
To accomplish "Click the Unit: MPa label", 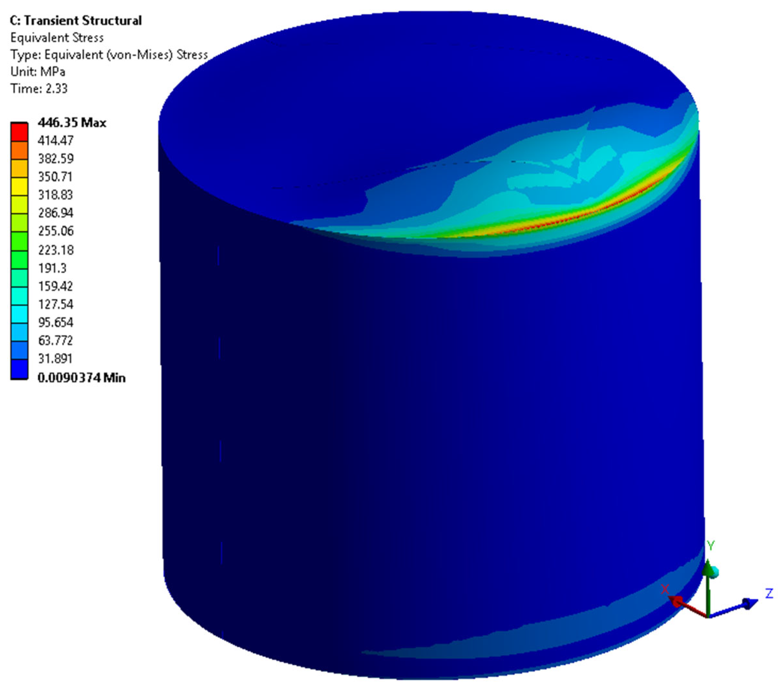I will pos(37,72).
